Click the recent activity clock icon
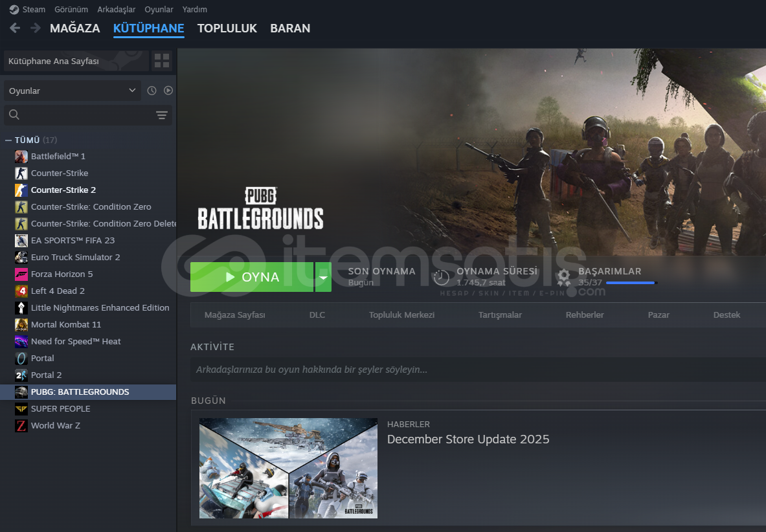 pyautogui.click(x=152, y=91)
